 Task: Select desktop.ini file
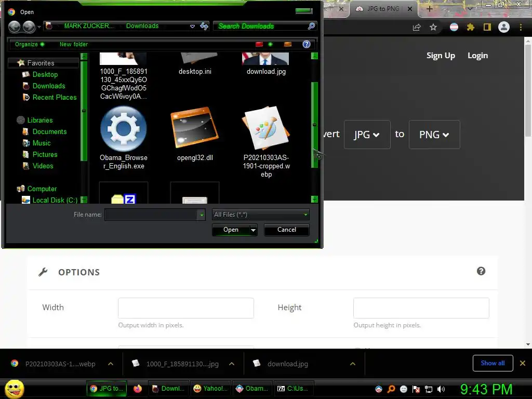click(x=195, y=64)
